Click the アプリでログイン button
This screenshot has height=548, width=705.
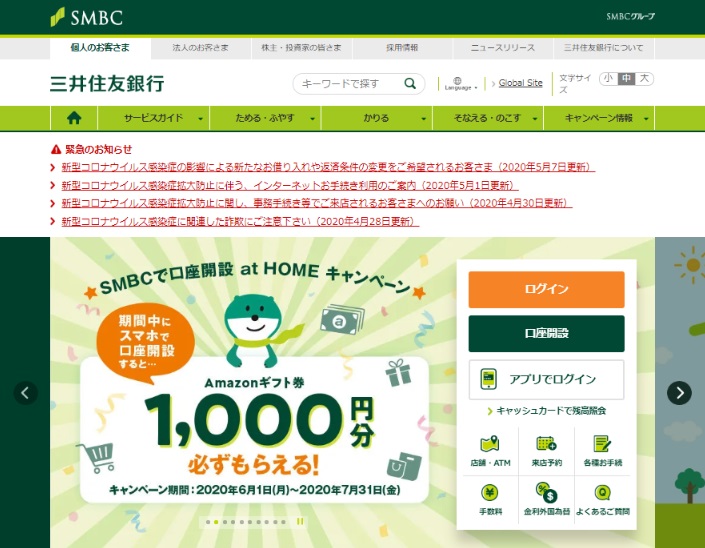tap(546, 379)
